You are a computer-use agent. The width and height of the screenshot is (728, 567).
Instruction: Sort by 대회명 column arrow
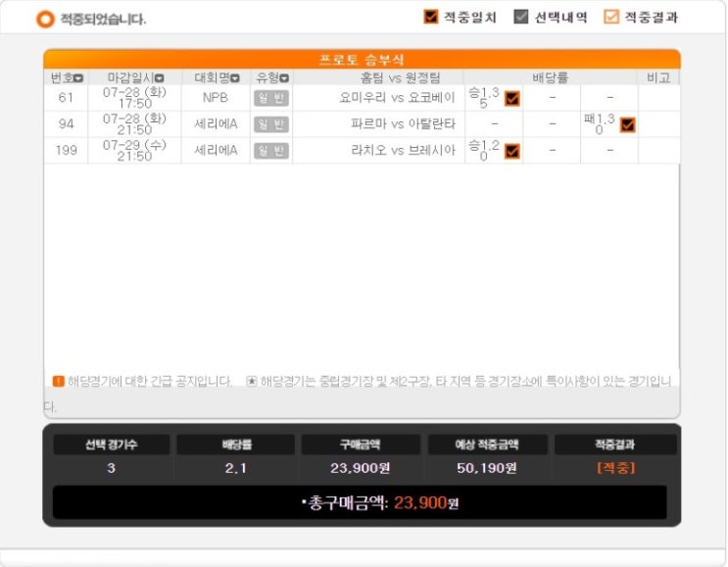click(235, 78)
